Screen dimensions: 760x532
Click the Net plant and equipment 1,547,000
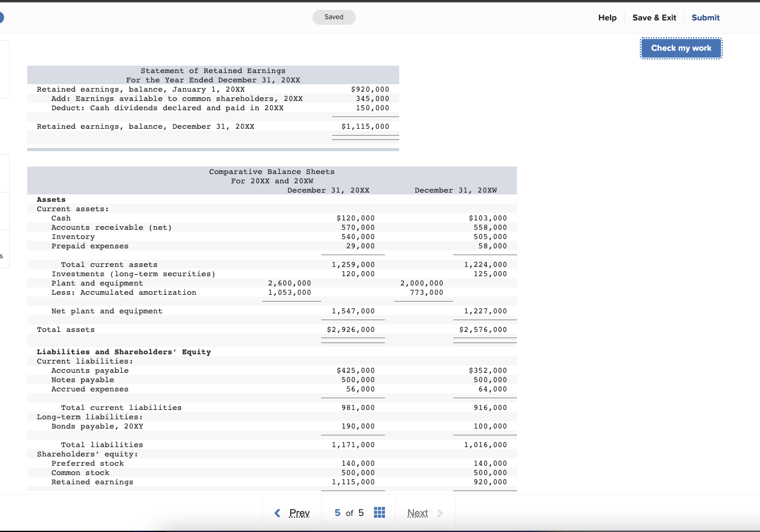[353, 311]
